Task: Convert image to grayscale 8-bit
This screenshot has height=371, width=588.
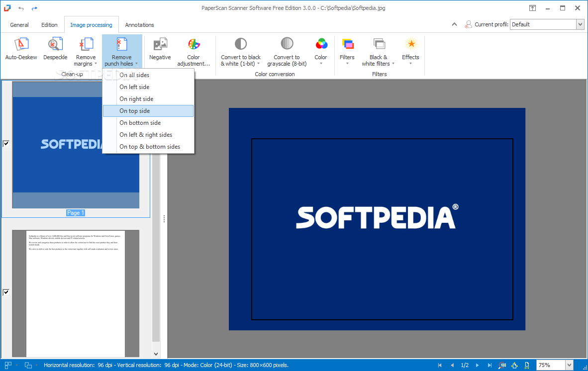Action: [287, 52]
